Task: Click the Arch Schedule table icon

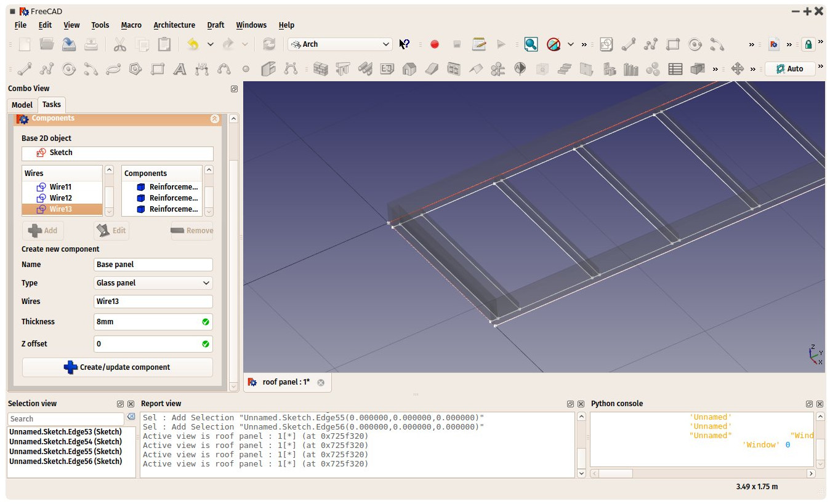Action: 675,69
